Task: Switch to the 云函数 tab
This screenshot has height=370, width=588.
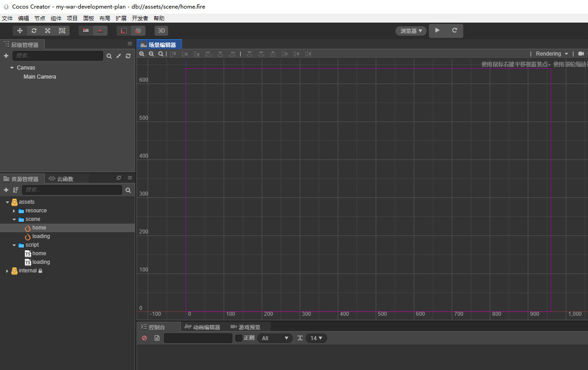Action: [61, 179]
